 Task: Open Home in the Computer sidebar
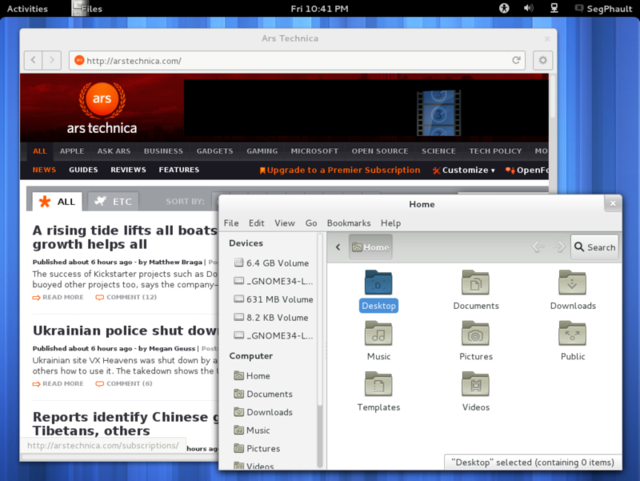pyautogui.click(x=252, y=376)
